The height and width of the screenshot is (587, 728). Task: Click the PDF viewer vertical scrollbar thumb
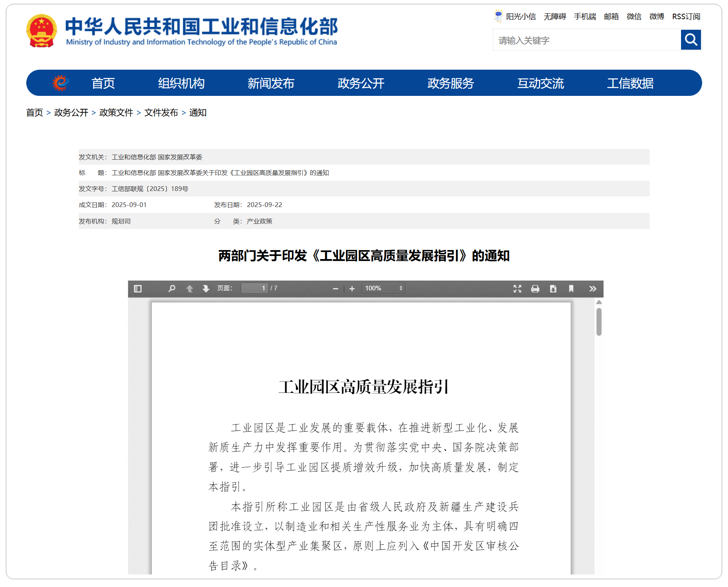(x=599, y=322)
